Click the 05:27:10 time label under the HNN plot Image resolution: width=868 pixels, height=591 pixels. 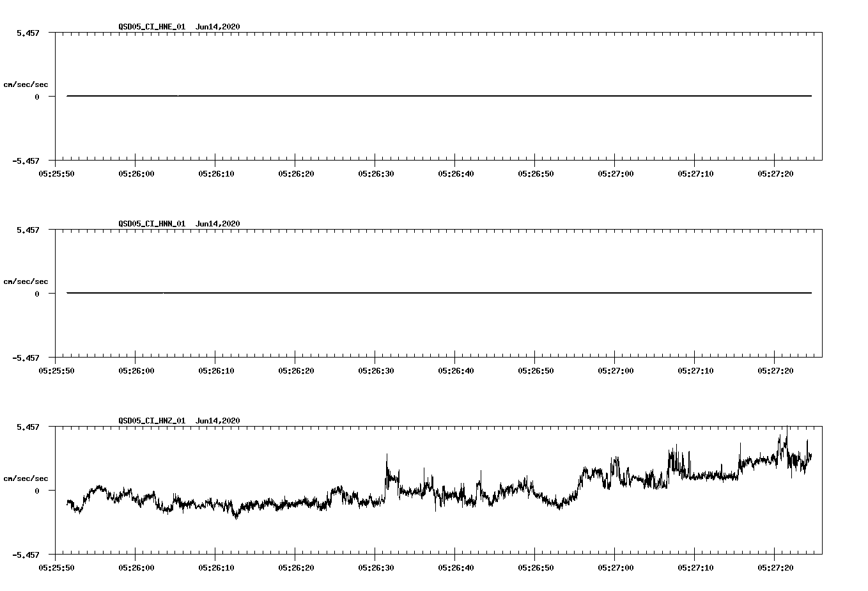695,370
